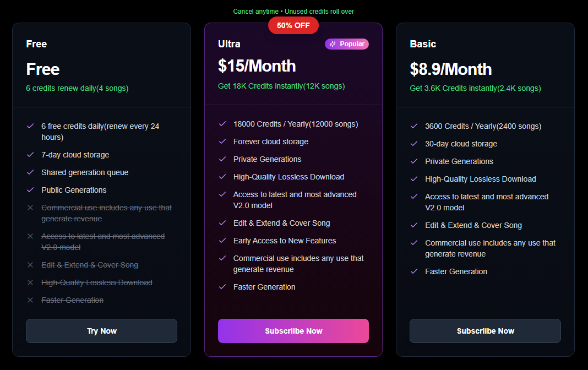
Task: Click checkmark icon beside Forever cloud storage
Action: pos(222,142)
